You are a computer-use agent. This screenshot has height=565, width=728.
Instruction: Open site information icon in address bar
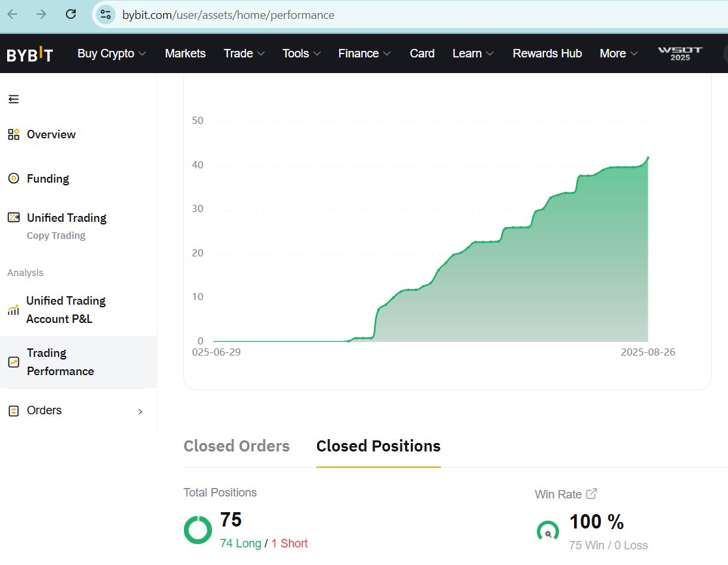point(106,14)
